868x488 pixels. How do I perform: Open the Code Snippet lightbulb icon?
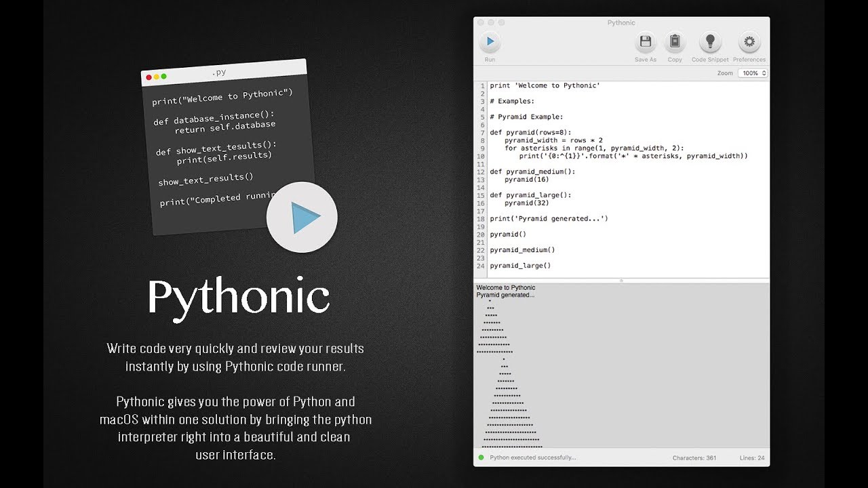pos(710,42)
